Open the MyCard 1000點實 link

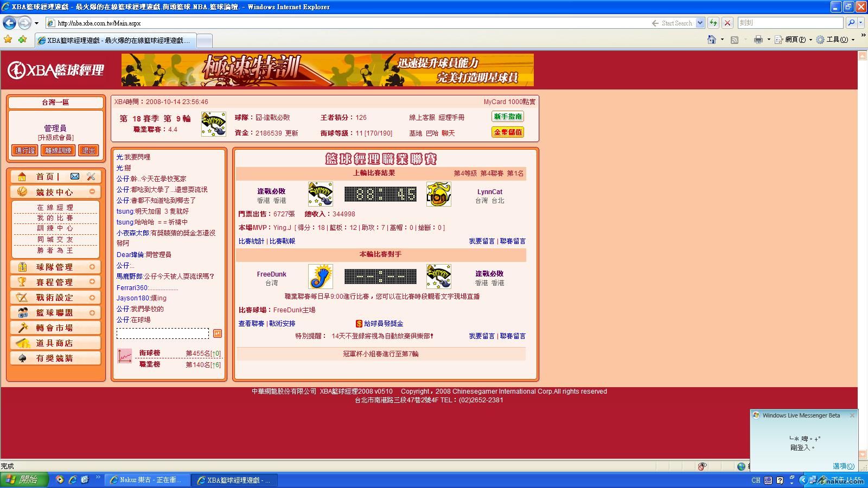[x=509, y=102]
